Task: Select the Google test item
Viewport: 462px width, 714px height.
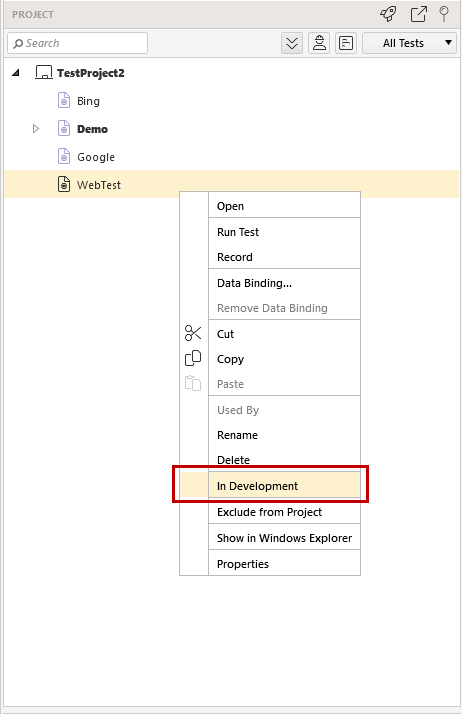Action: (96, 157)
